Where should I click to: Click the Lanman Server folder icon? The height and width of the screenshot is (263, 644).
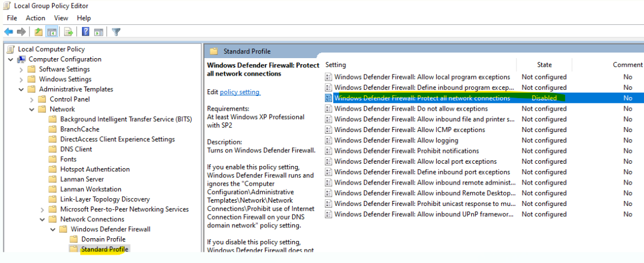click(53, 179)
